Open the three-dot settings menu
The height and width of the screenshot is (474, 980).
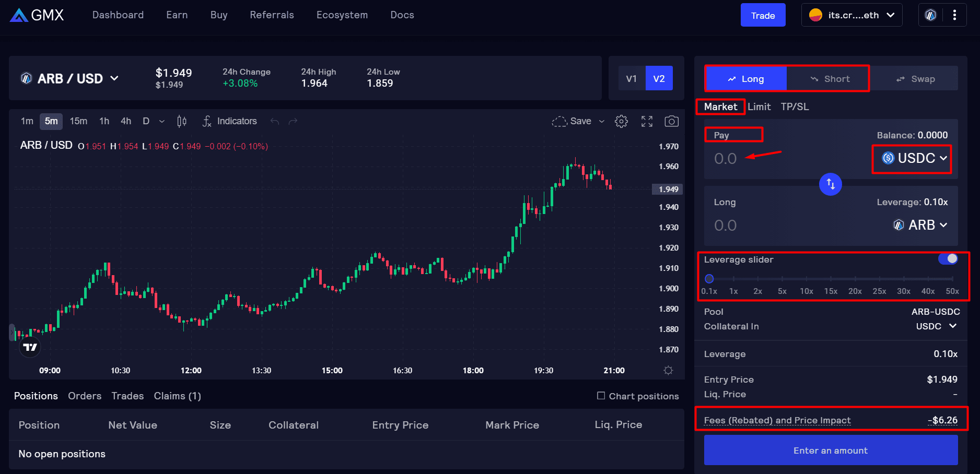click(x=954, y=15)
